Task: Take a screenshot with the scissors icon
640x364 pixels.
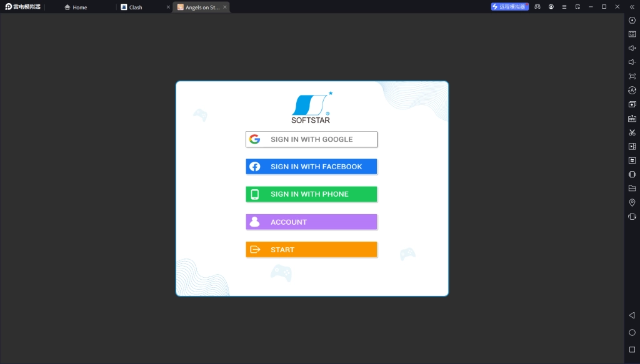Action: pos(632,132)
